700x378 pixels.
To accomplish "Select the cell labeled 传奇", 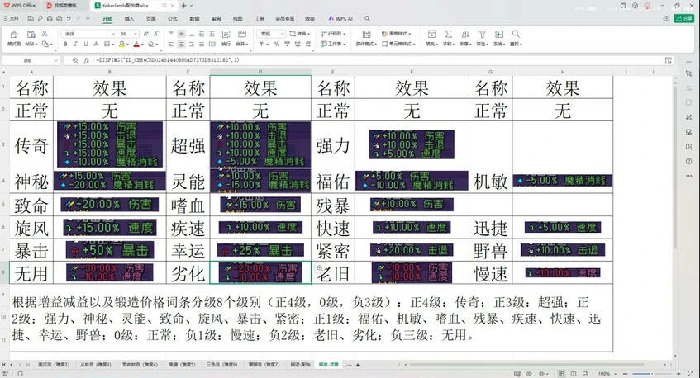I will pos(31,146).
